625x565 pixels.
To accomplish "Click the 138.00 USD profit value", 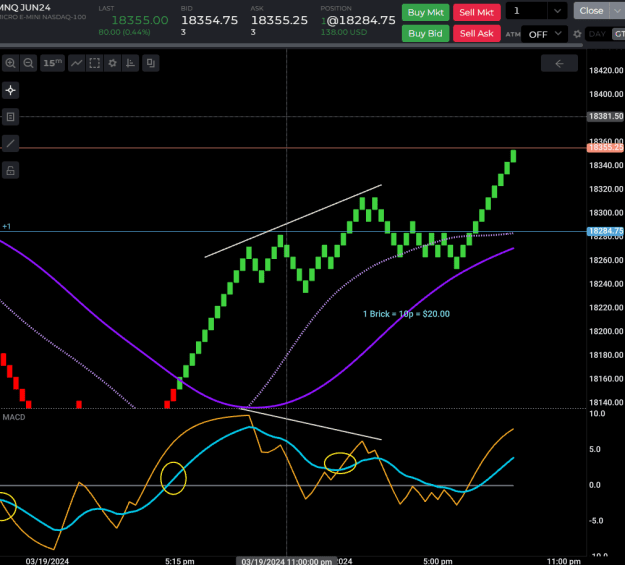I will pos(344,32).
